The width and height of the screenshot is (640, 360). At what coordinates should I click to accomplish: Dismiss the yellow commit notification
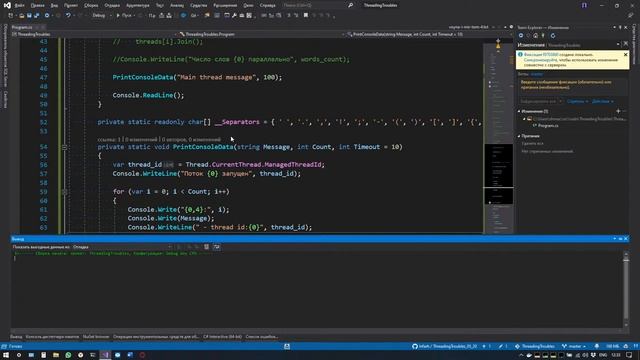625,55
